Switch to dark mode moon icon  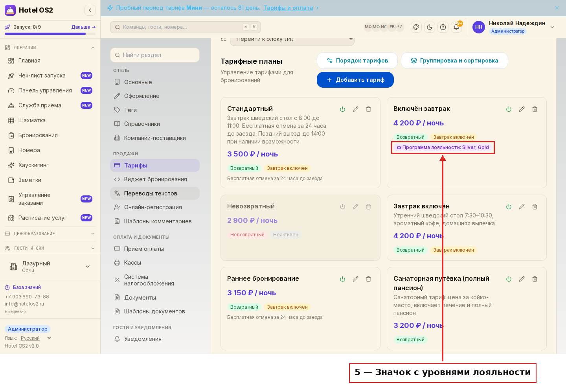point(430,27)
